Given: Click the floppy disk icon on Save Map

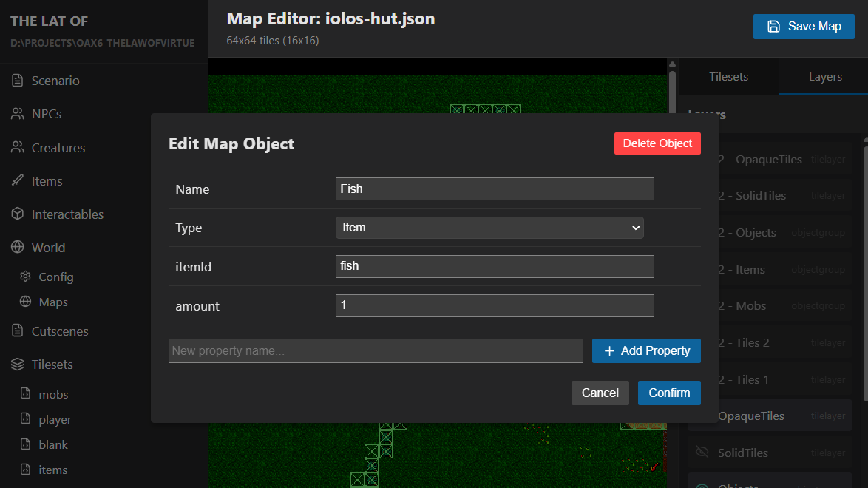Looking at the screenshot, I should [773, 27].
